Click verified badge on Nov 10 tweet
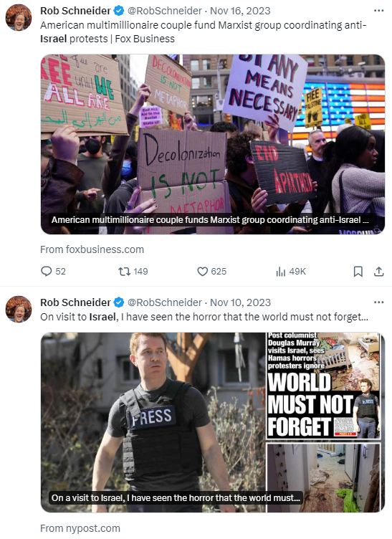This screenshot has width=392, height=539. pyautogui.click(x=119, y=302)
